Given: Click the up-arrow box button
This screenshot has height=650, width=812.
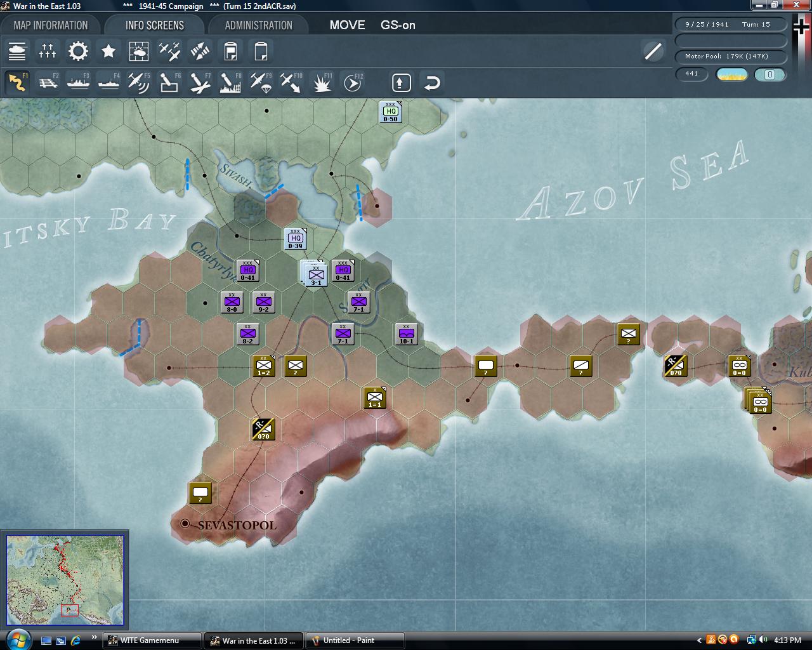Looking at the screenshot, I should point(401,83).
